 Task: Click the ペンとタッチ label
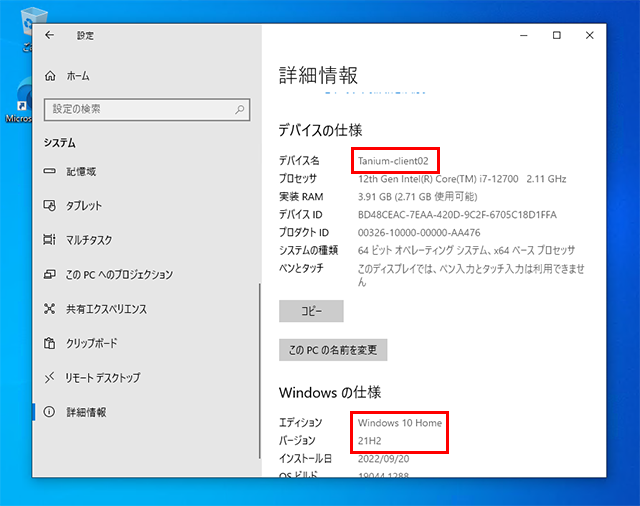point(301,268)
